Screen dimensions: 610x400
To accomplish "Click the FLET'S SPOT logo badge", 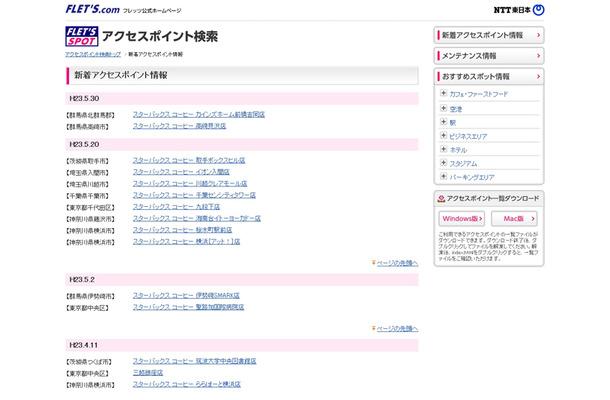I will pos(82,36).
